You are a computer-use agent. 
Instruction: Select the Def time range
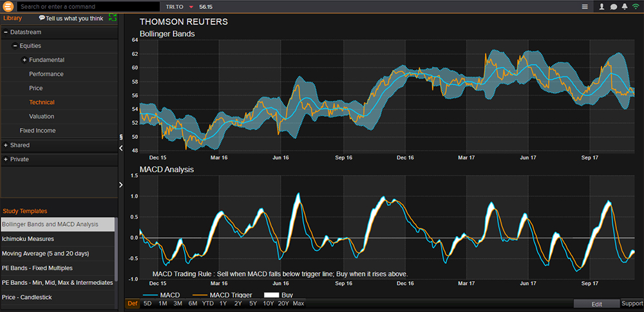133,304
